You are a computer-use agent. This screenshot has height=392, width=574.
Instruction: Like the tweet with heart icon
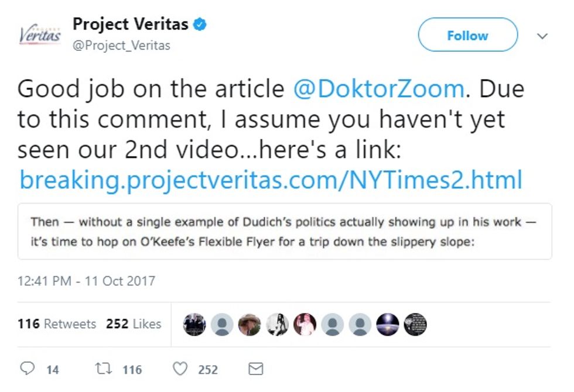coord(181,369)
